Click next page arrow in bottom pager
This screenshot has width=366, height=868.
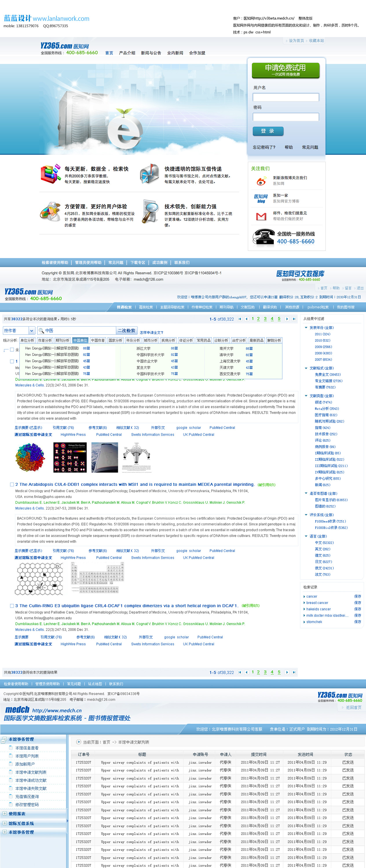point(287,672)
